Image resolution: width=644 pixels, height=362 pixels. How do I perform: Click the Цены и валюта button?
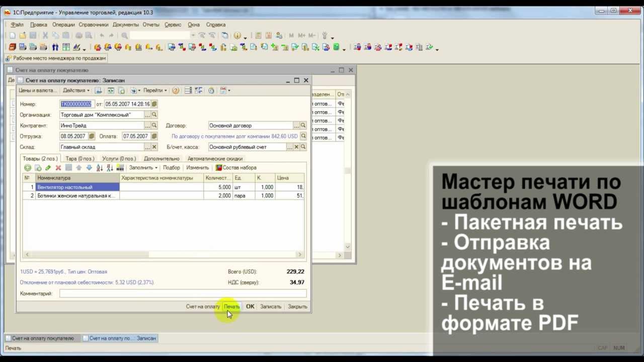pos(38,90)
